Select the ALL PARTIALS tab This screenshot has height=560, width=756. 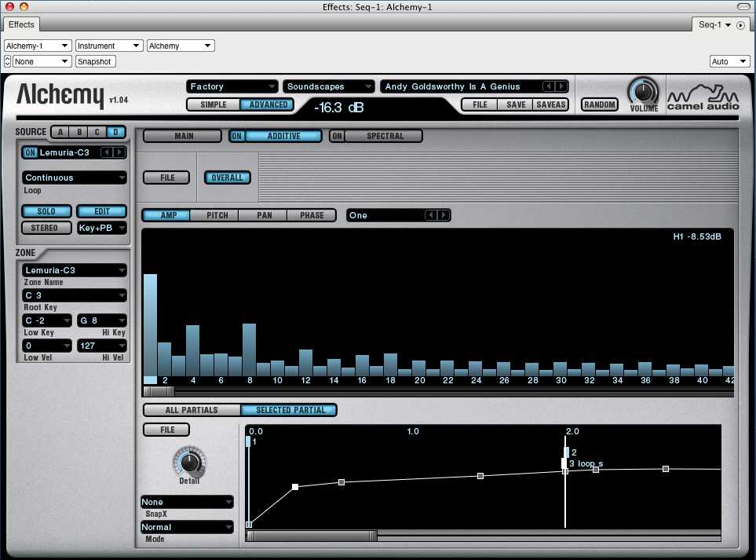(192, 410)
